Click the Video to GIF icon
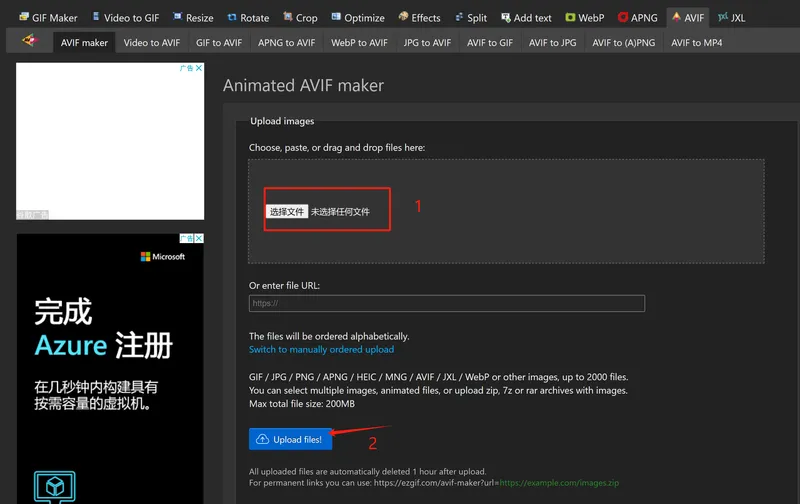Image resolution: width=800 pixels, height=504 pixels. [x=96, y=17]
